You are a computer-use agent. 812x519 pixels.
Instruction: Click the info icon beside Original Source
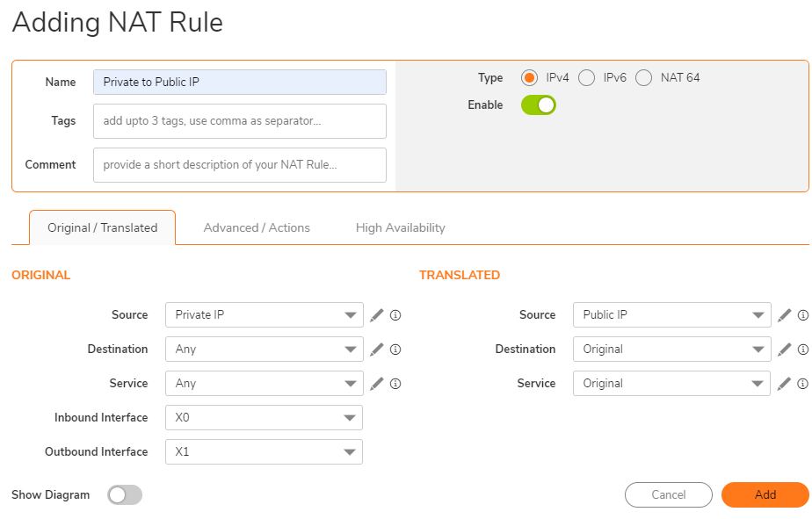[395, 315]
